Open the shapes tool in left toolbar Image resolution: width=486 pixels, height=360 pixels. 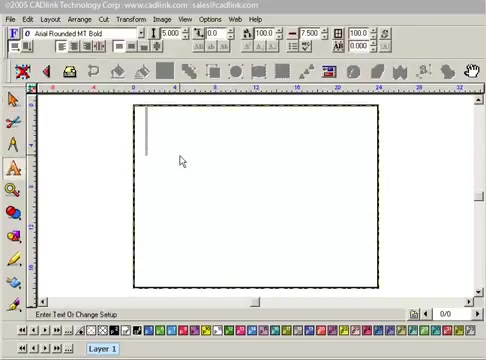[14, 236]
